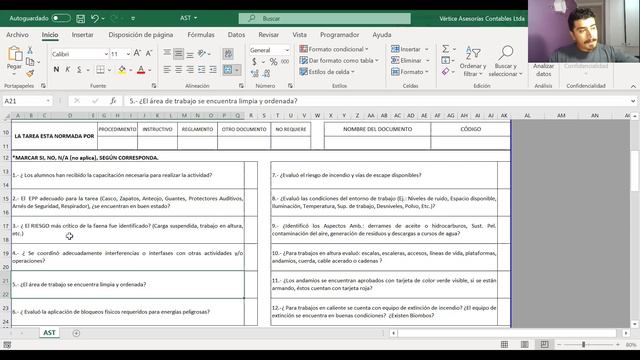Toggle Underline (S) formatting
This screenshot has width=640, height=360.
coord(79,70)
